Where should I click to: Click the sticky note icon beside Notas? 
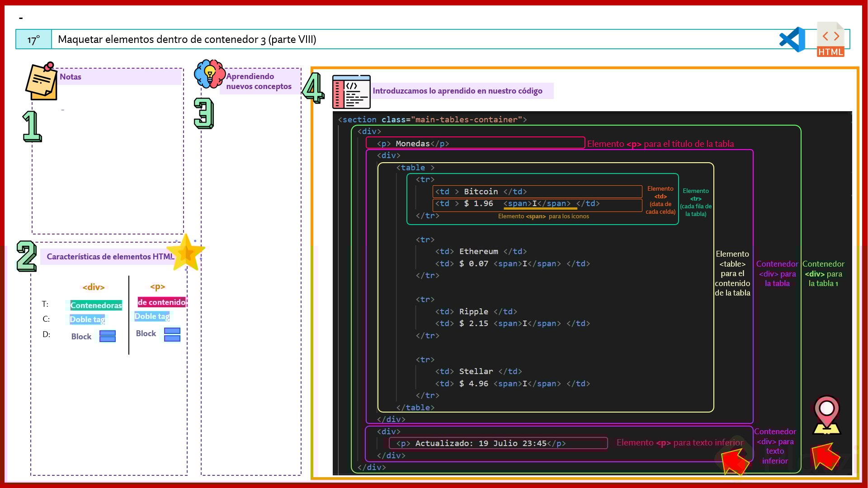tap(41, 81)
